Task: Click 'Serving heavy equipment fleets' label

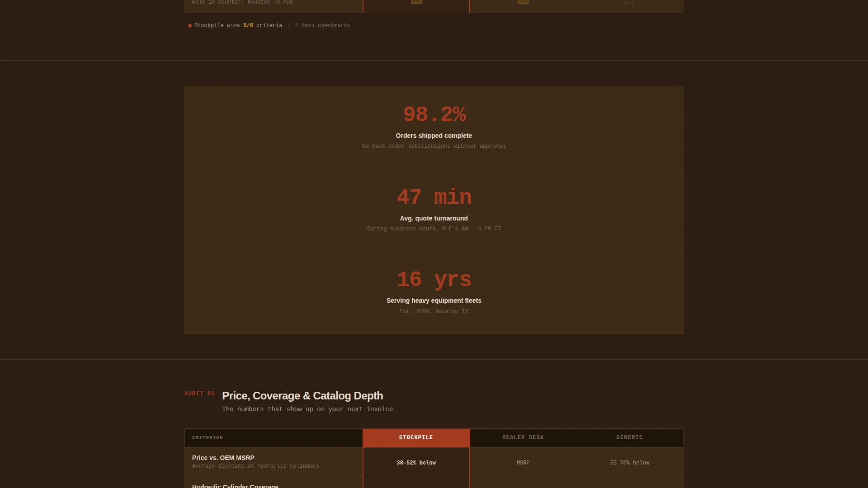Action: (x=434, y=300)
